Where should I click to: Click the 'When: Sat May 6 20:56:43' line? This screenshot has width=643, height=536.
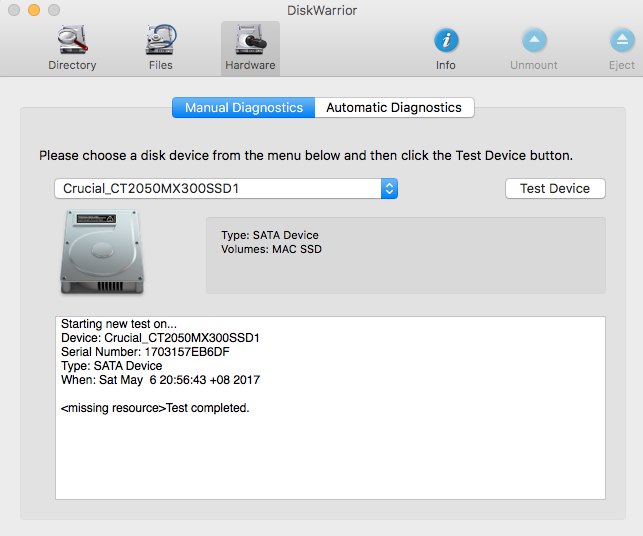(x=160, y=380)
